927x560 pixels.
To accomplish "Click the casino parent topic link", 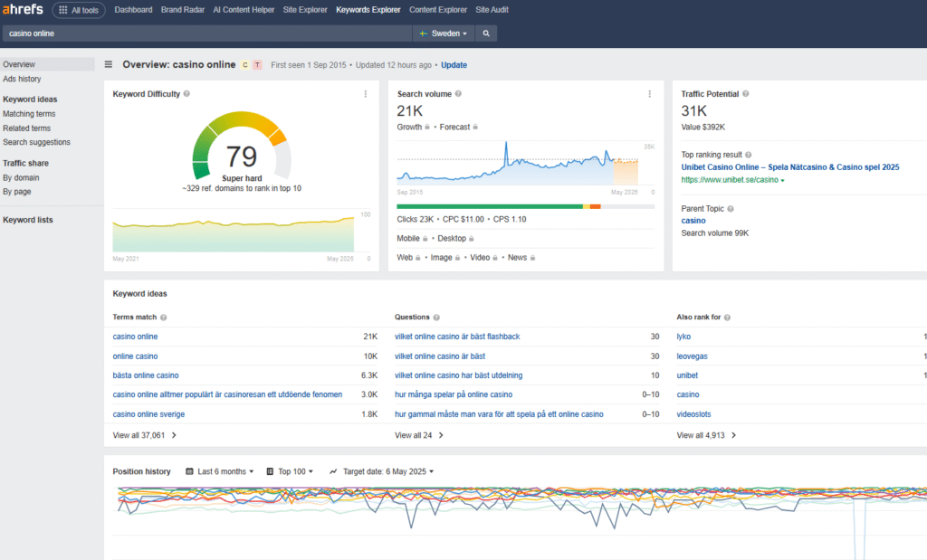I will coord(693,221).
